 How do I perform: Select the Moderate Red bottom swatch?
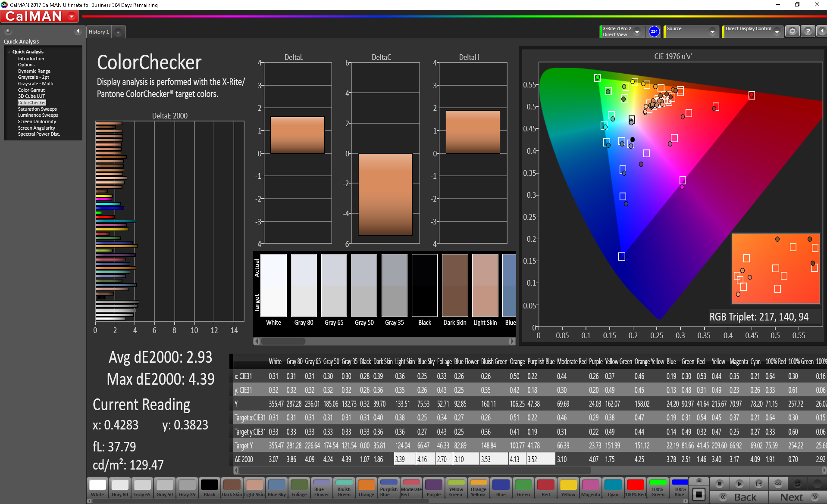point(411,488)
